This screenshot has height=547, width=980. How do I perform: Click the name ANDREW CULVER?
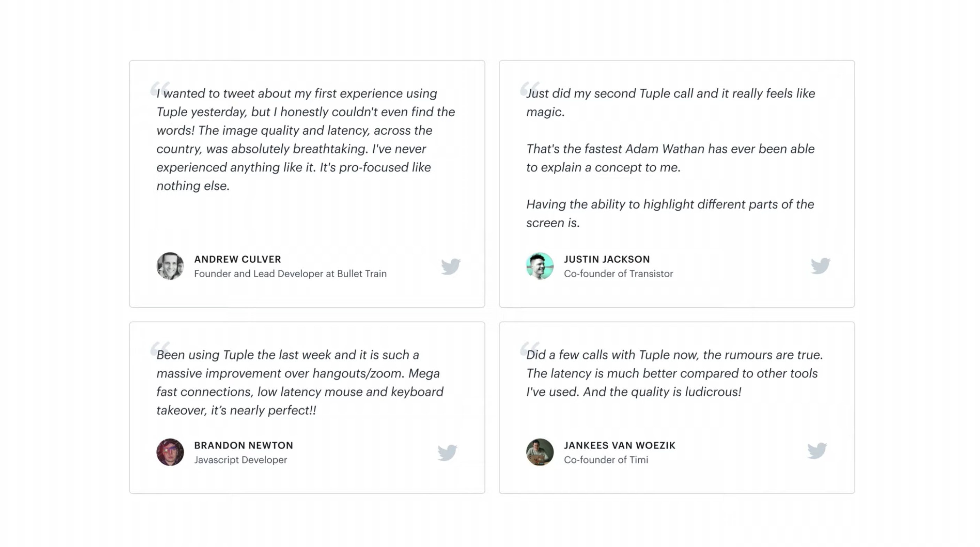click(238, 259)
